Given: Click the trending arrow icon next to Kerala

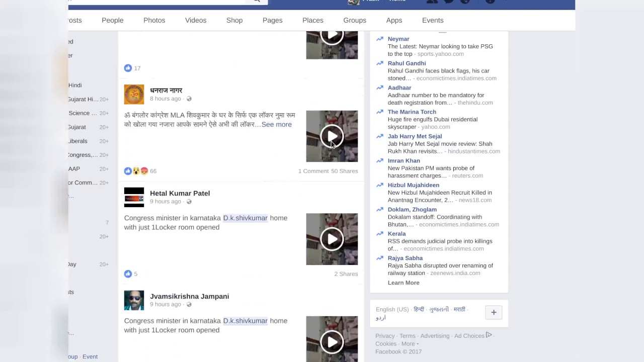Looking at the screenshot, I should (x=380, y=234).
